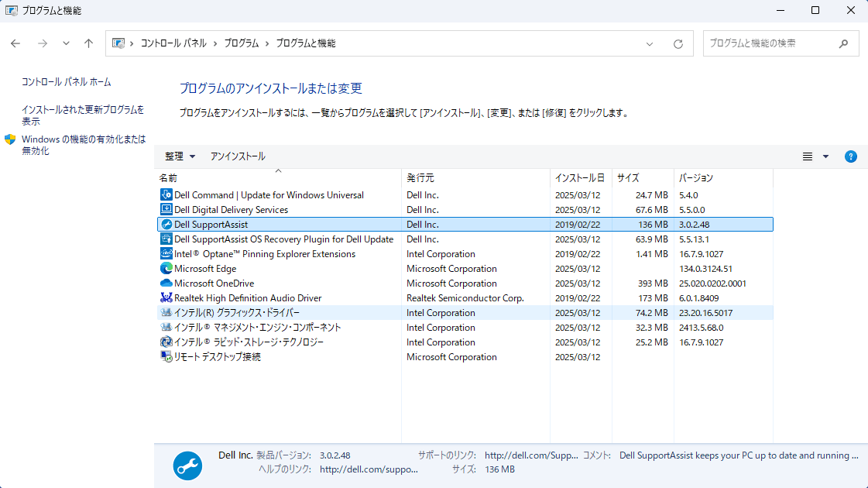Sort by 名前 column header
Viewport: 868px width, 488px height.
point(279,178)
